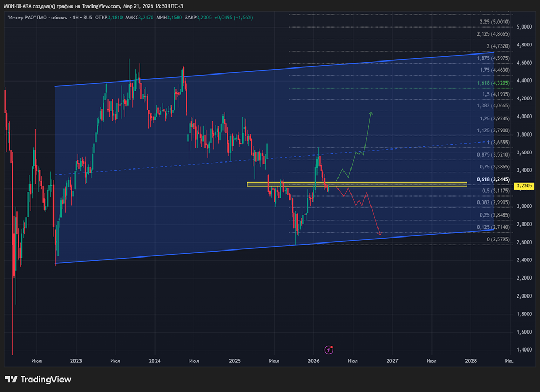The width and height of the screenshot is (540, 392).
Task: Select the yellow horizontal rectangle zone drawing
Action: coord(357,184)
